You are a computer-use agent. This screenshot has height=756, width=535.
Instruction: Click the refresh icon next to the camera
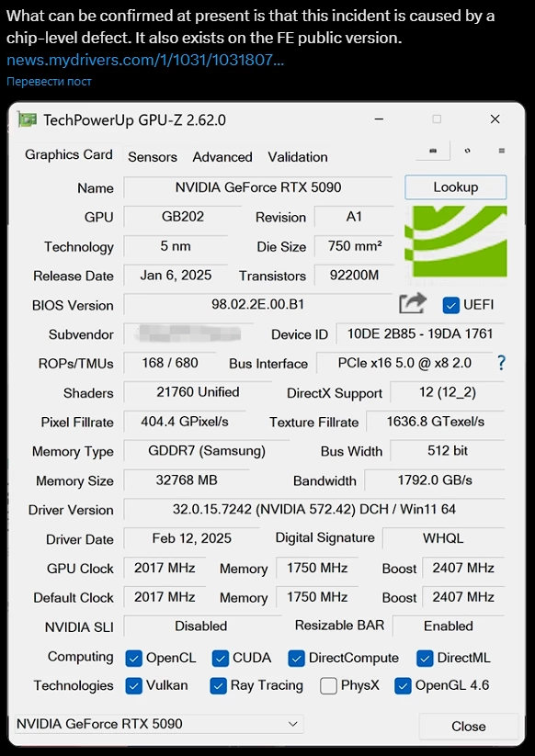point(467,151)
